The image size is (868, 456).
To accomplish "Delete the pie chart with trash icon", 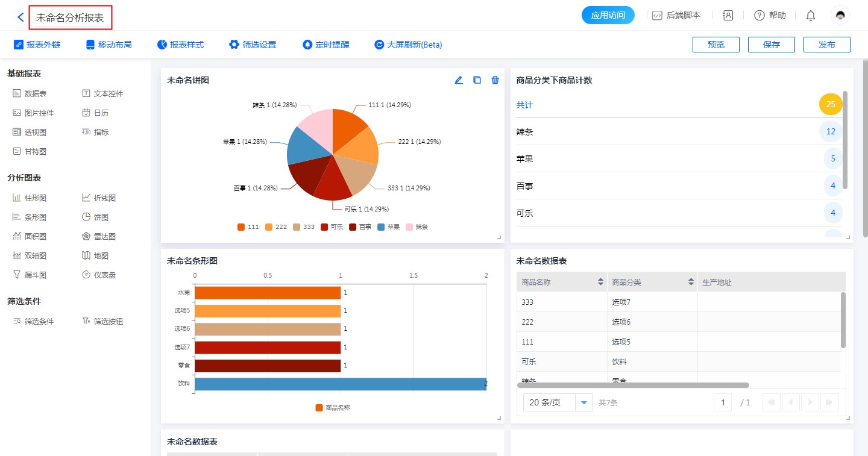I will coord(495,80).
